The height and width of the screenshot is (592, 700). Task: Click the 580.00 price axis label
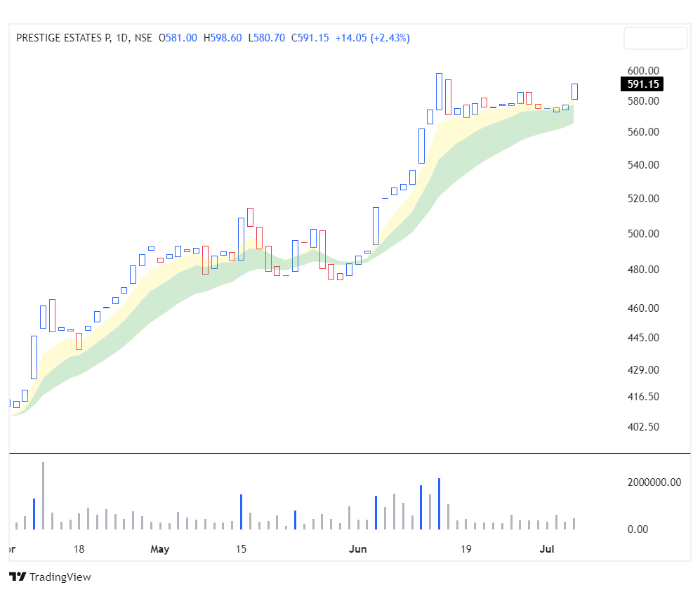[x=643, y=101]
